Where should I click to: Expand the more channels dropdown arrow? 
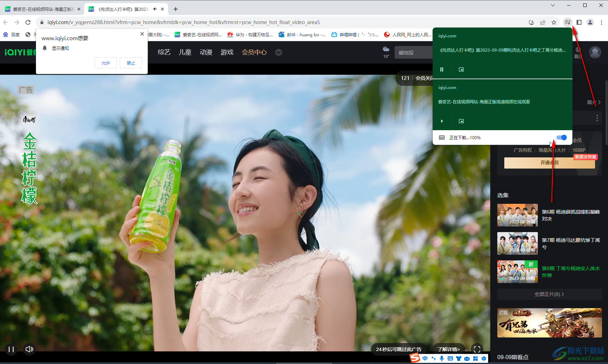click(278, 52)
